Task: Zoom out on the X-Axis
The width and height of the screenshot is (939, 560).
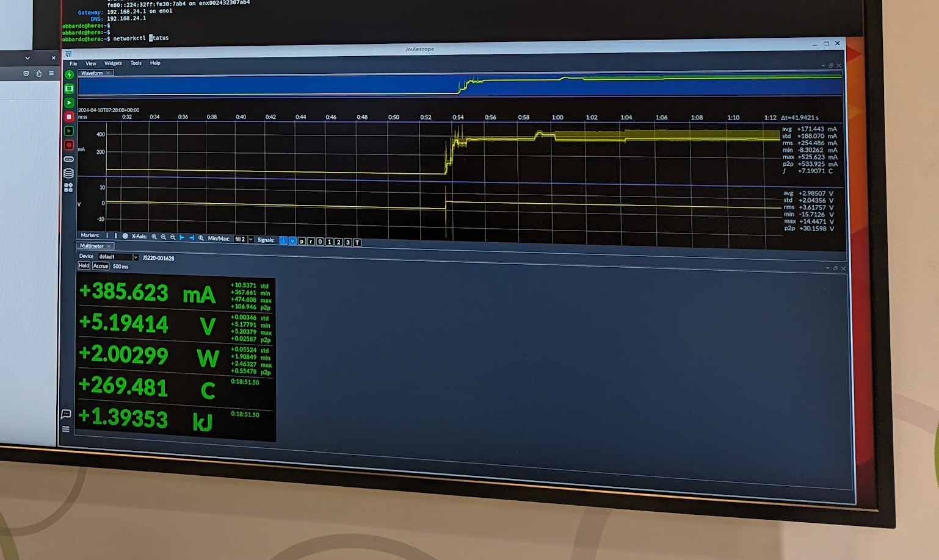Action: click(164, 237)
